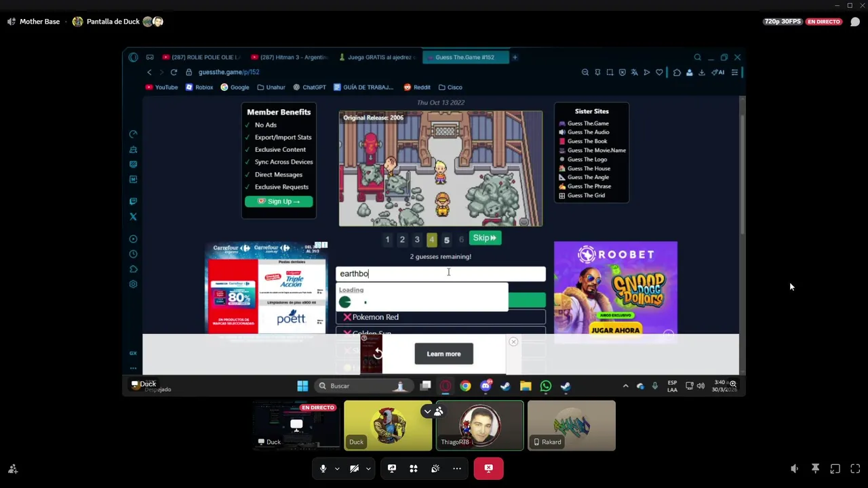Click the guessthe.game address bar
The image size is (868, 488).
229,73
